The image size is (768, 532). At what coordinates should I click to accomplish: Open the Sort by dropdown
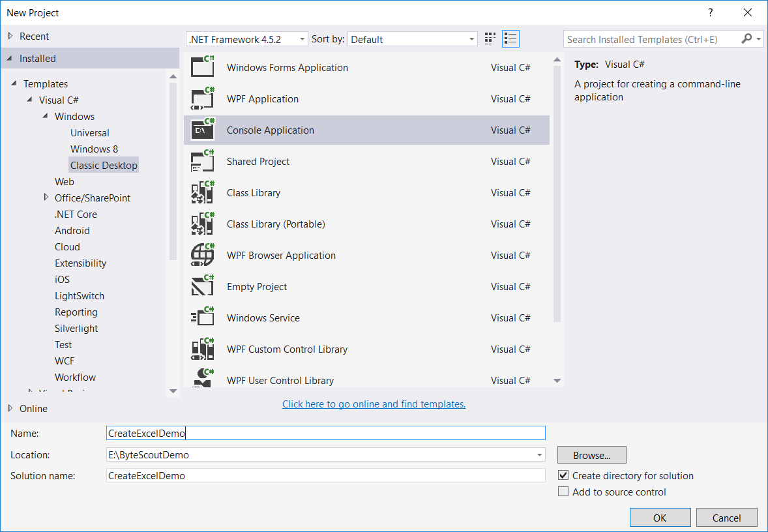(413, 39)
